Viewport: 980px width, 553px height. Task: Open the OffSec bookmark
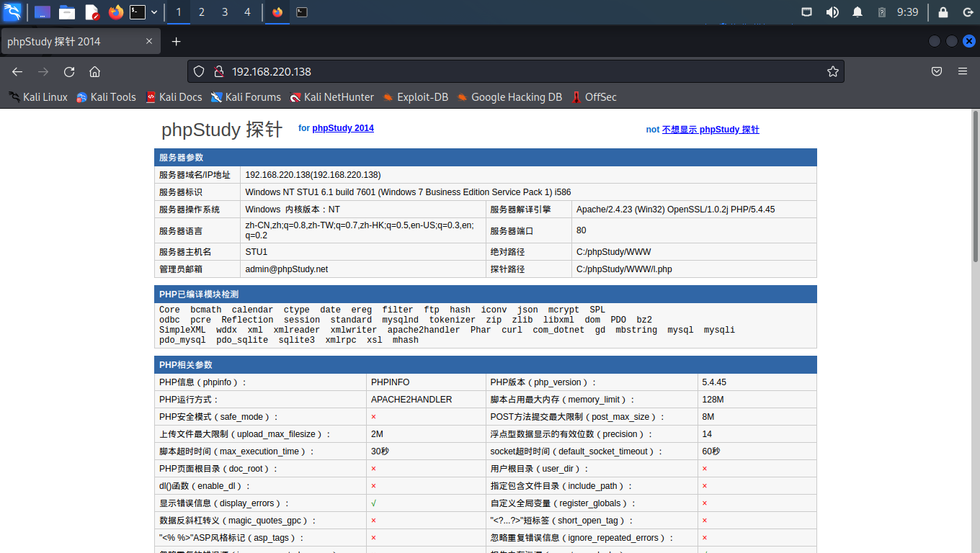click(594, 97)
